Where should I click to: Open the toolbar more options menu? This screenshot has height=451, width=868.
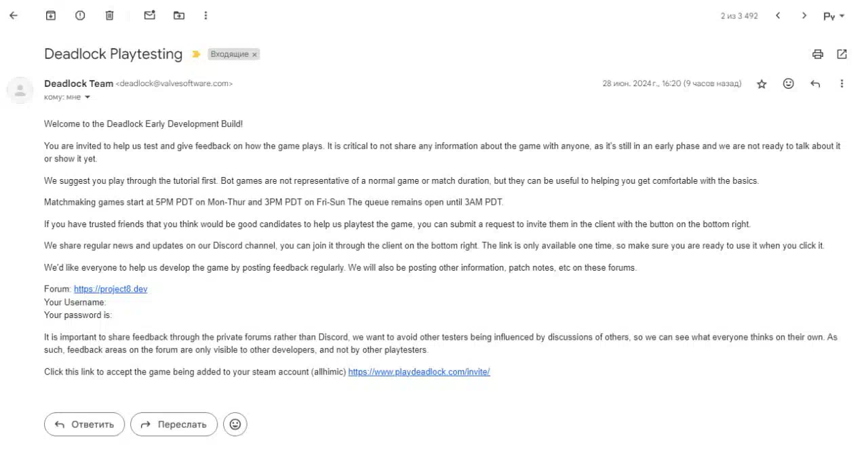click(x=205, y=16)
